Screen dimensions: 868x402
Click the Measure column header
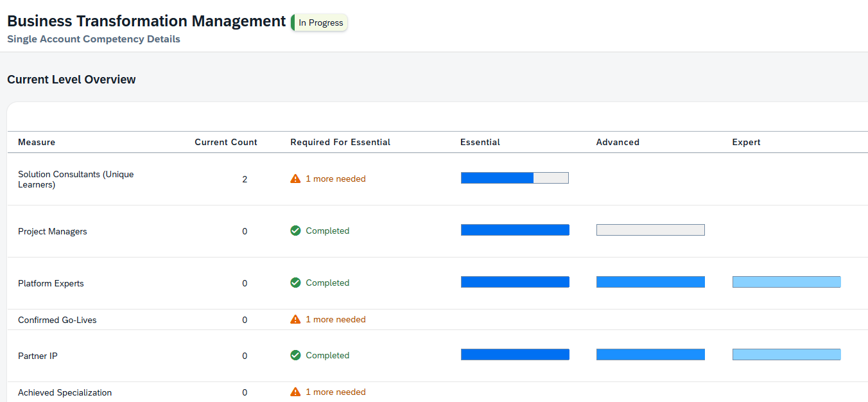pos(37,142)
